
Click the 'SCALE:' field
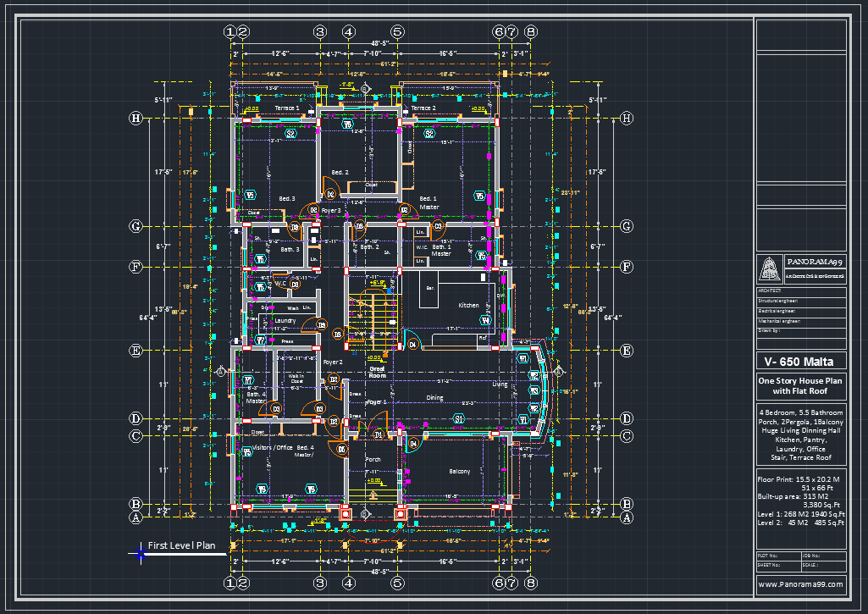click(x=824, y=566)
